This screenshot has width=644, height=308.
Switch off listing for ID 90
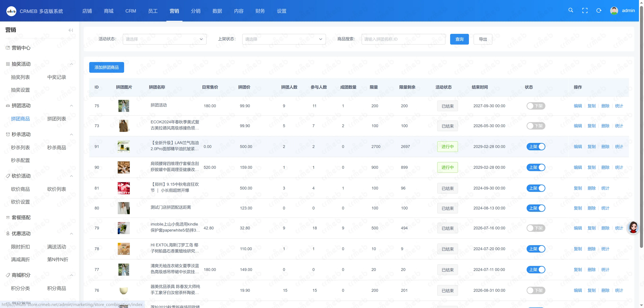[536, 167]
